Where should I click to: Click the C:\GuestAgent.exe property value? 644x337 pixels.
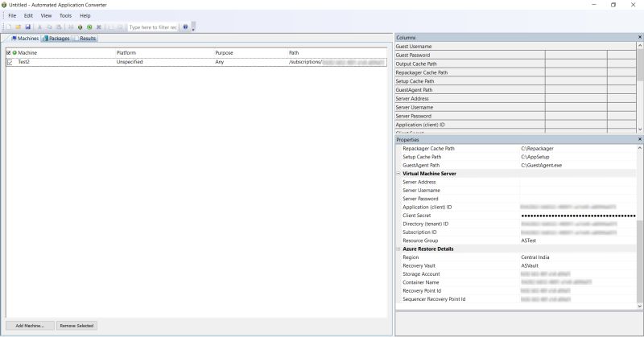click(x=541, y=166)
